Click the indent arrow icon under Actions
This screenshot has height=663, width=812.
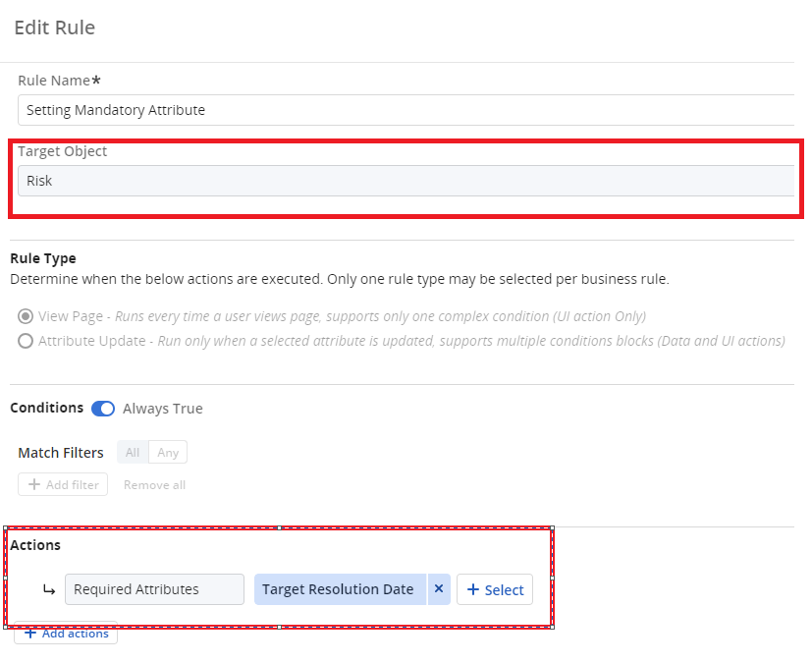48,590
